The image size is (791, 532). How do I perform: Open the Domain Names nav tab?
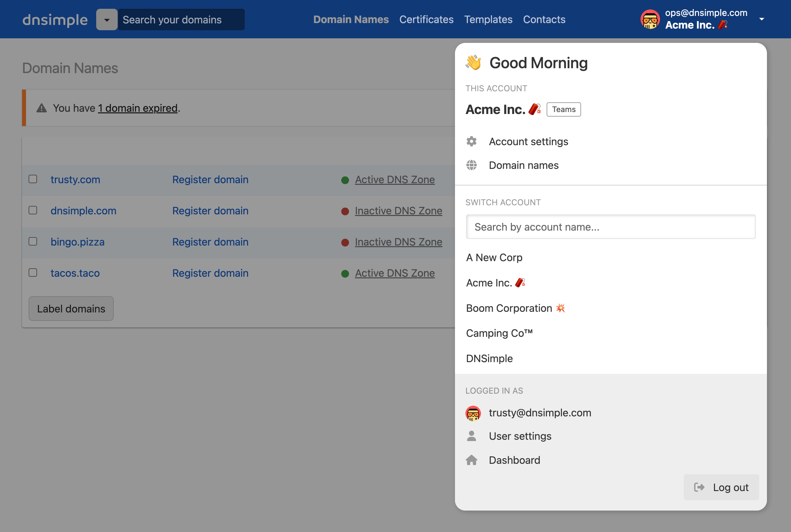pyautogui.click(x=351, y=19)
